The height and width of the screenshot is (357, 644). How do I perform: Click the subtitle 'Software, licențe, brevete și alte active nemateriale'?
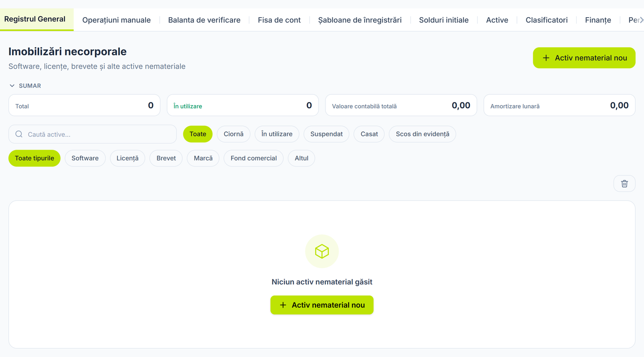[x=97, y=67]
